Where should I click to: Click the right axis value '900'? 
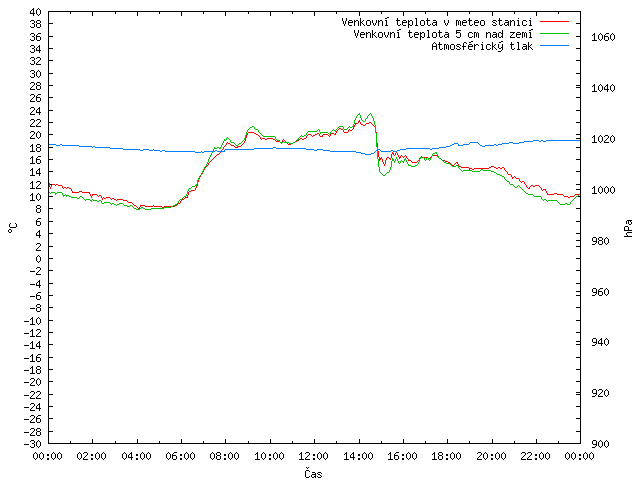[600, 444]
